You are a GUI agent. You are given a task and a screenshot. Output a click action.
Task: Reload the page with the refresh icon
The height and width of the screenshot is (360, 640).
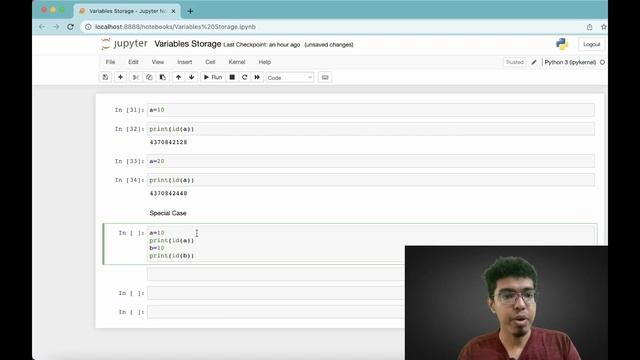[x=70, y=27]
